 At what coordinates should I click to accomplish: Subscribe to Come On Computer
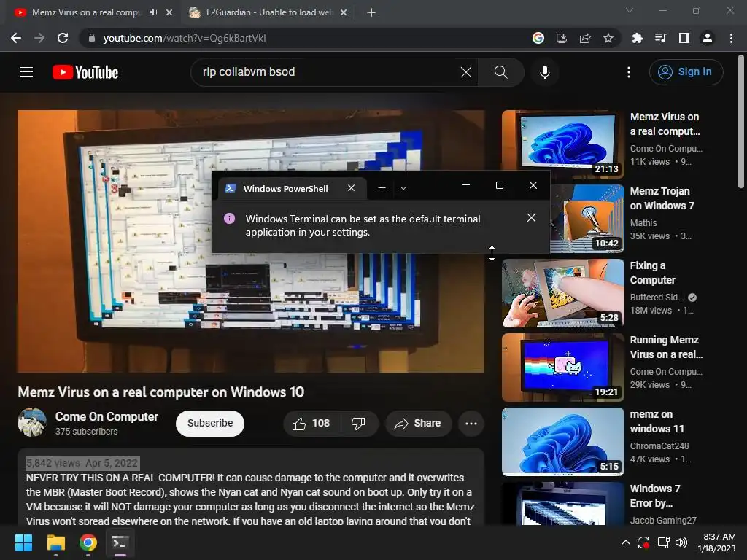210,423
